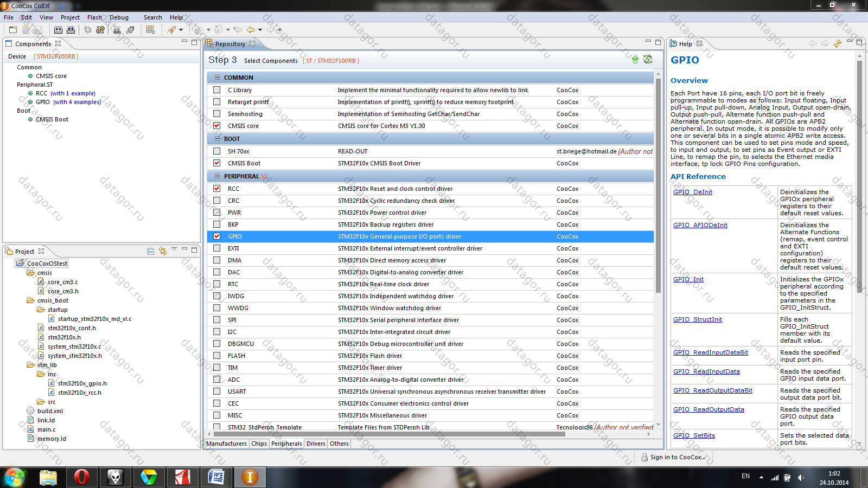Open the search toolbar dropdown arrow
Image resolution: width=868 pixels, height=488 pixels.
tap(181, 30)
